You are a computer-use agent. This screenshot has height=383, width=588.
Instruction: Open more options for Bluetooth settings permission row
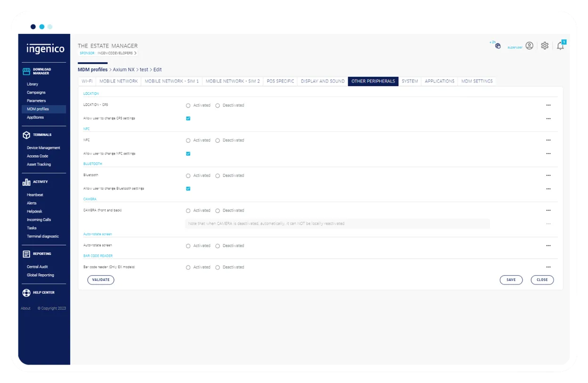(x=548, y=189)
